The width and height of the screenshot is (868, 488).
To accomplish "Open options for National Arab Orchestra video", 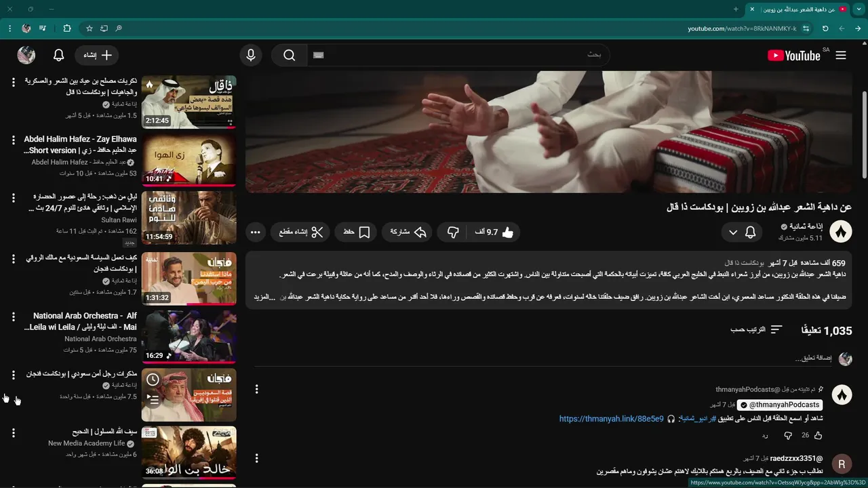I will tap(13, 317).
